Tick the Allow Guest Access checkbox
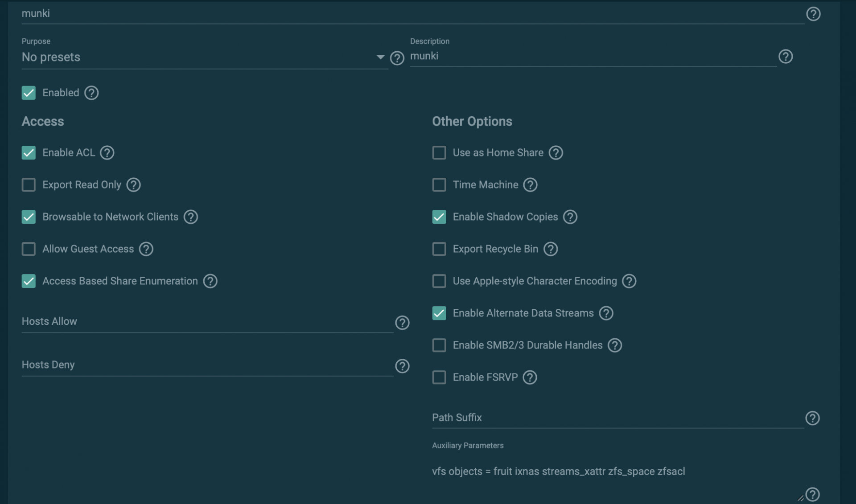Screen dimensions: 856x504 point(29,249)
